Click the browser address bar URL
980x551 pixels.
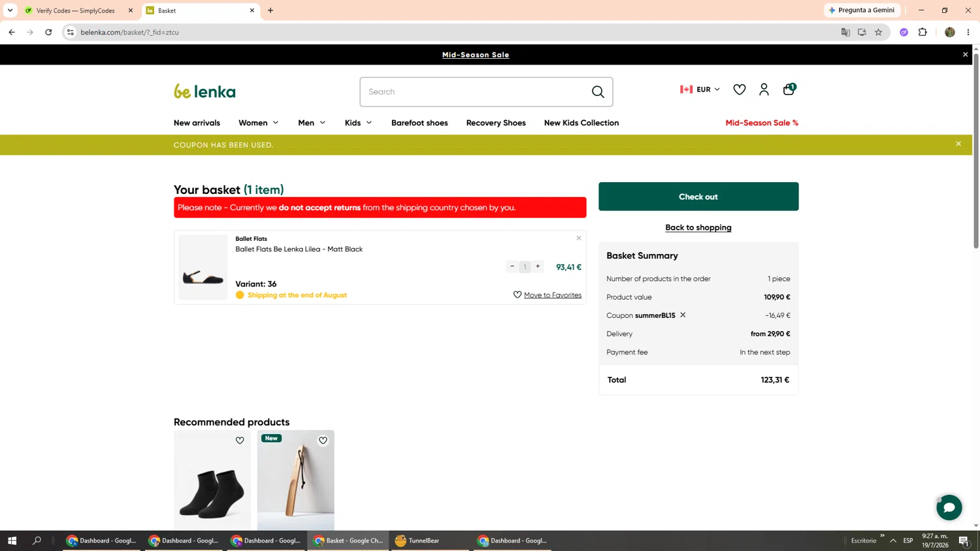point(129,32)
